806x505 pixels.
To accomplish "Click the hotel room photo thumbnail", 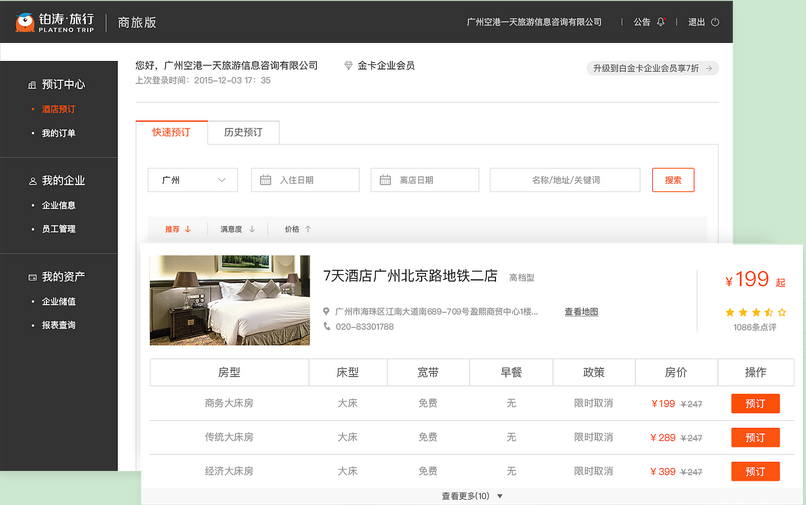I will pyautogui.click(x=230, y=300).
